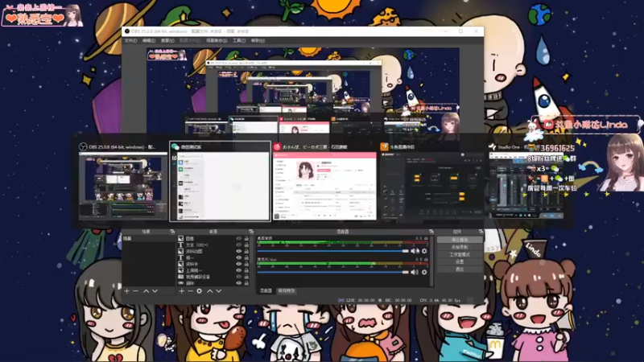Toggle visibility of 文本 (GDI+) source
Viewport: 644px width, 362px height.
238,245
